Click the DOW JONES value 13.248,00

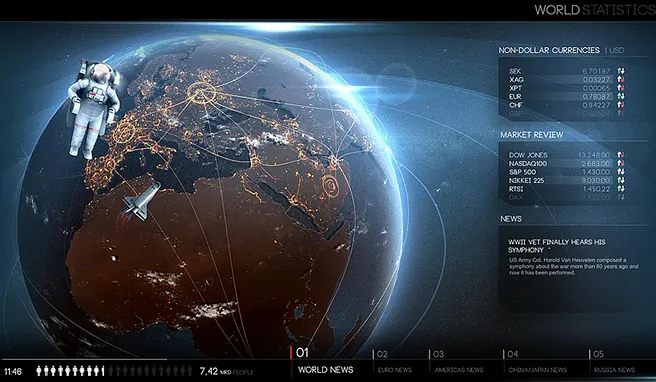coord(594,155)
